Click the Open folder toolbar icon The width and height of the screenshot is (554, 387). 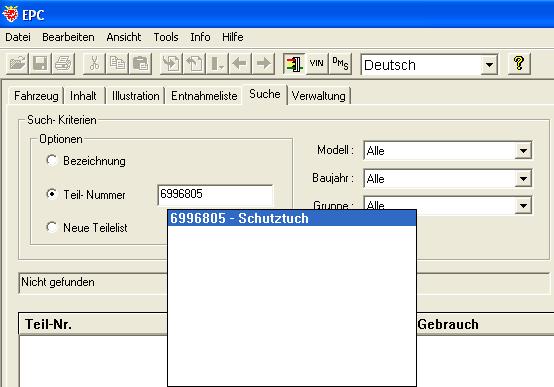click(17, 64)
